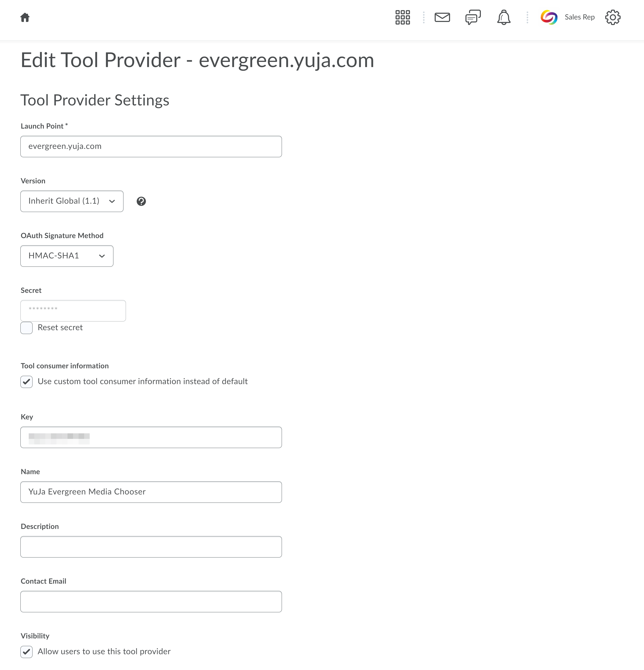Click the Secret input field

click(x=73, y=311)
